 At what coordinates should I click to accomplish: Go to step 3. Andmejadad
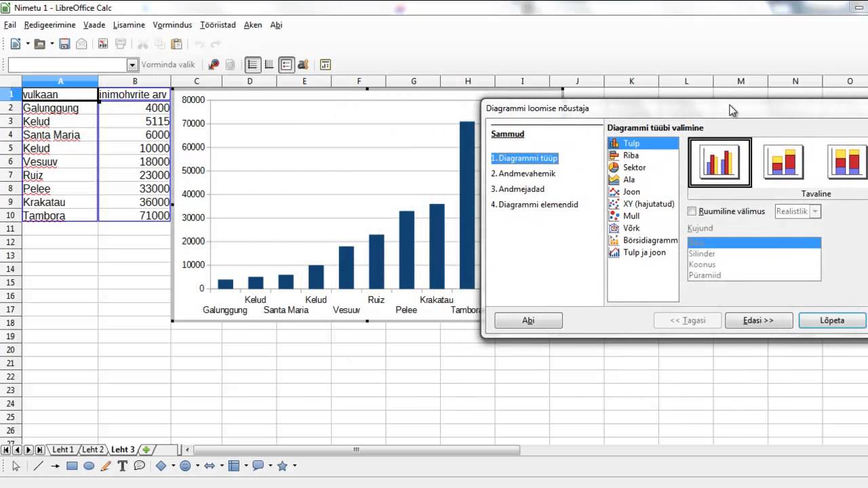click(517, 189)
